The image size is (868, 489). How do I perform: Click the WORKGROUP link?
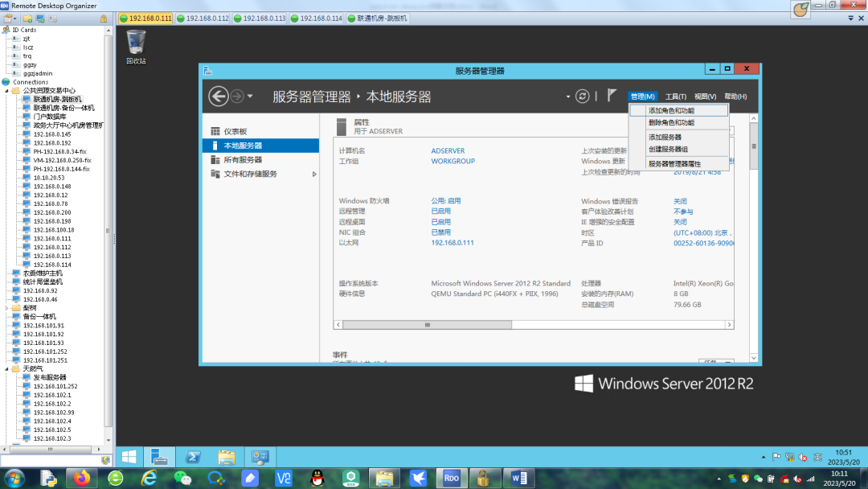pos(452,161)
